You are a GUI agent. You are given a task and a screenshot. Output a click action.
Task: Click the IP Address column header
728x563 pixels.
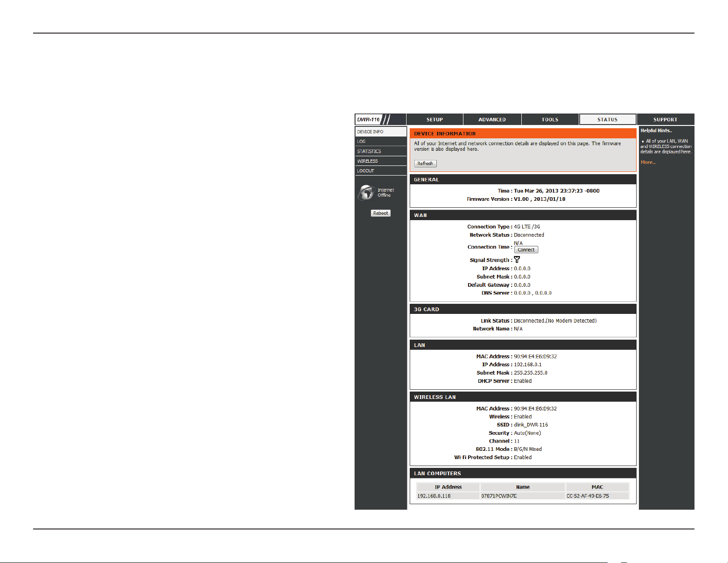tap(448, 487)
